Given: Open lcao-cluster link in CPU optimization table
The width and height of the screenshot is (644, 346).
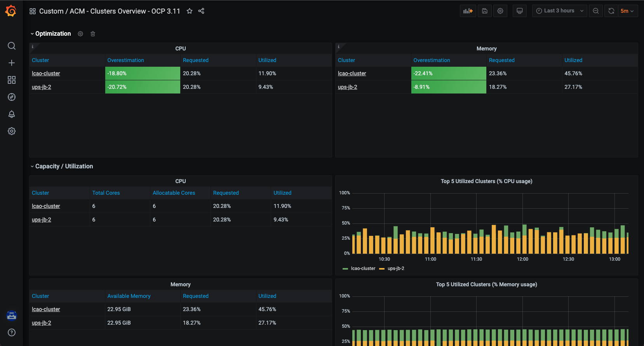Looking at the screenshot, I should pyautogui.click(x=46, y=73).
